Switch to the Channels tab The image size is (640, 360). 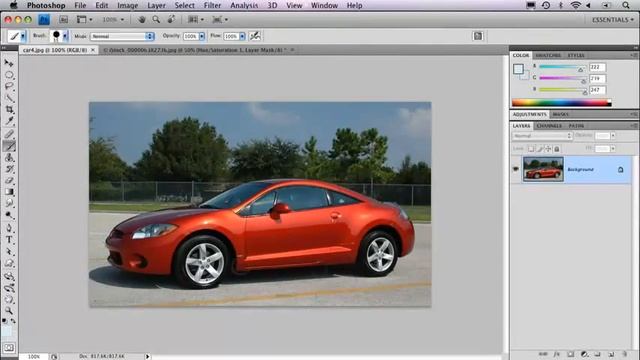(x=549, y=126)
